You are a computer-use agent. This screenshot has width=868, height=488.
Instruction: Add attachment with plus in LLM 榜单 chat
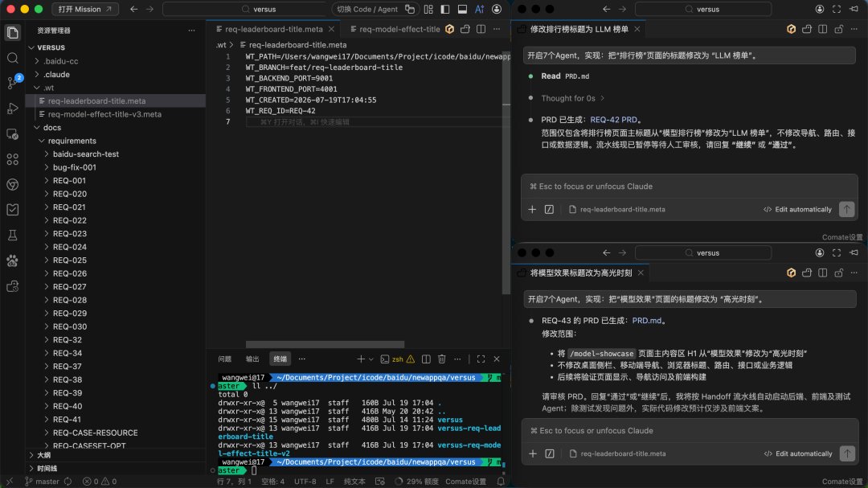click(x=532, y=209)
